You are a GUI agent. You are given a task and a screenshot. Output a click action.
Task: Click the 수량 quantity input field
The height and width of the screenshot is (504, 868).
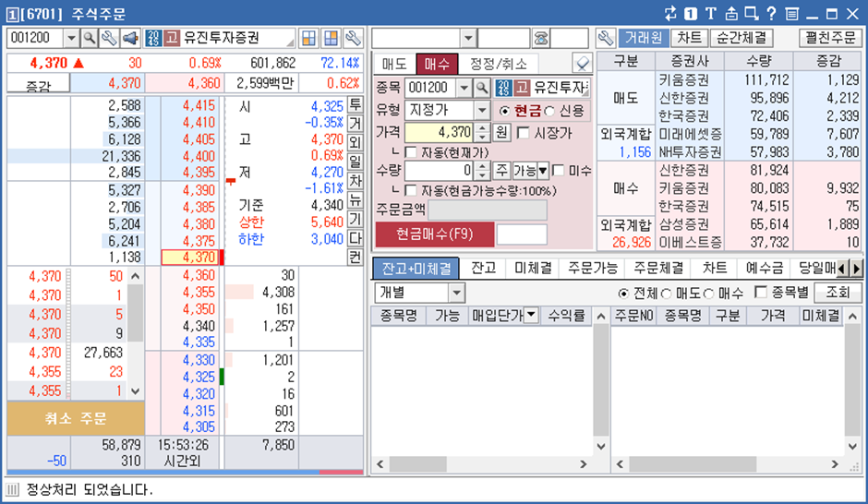[x=439, y=171]
